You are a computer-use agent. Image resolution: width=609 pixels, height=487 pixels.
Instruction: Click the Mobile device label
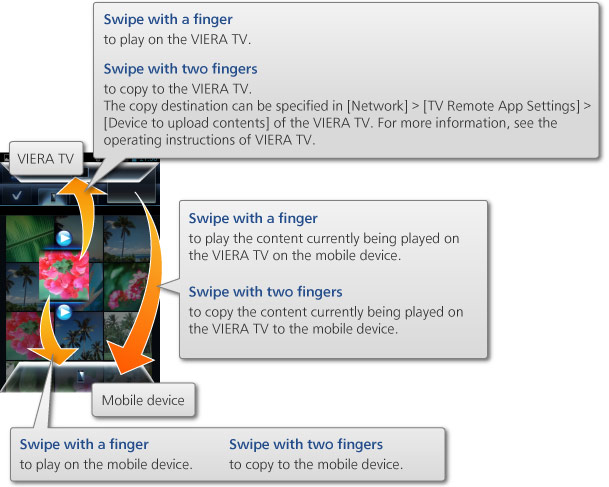[143, 400]
